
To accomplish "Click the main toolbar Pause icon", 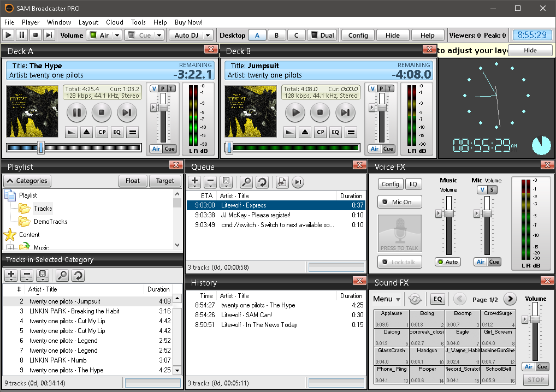I will 22,35.
